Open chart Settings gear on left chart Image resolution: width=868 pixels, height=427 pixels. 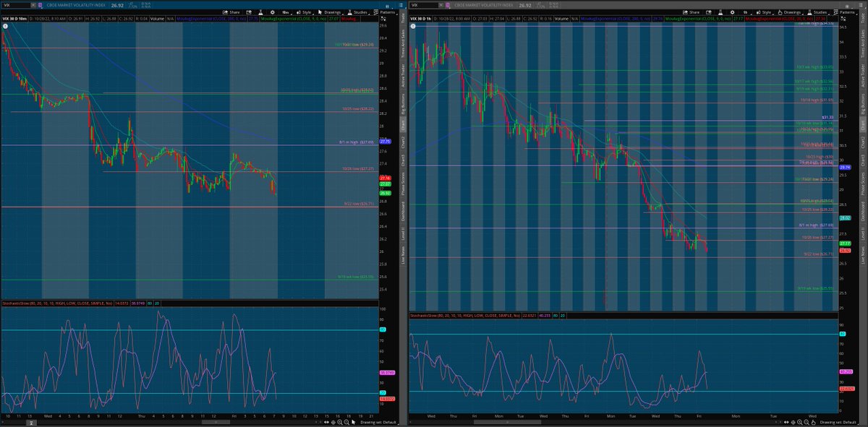[x=273, y=12]
